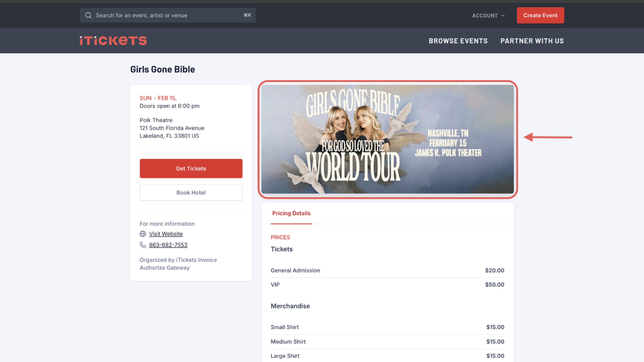This screenshot has height=362, width=644.
Task: Click Organized by iTickets Invoice text
Action: pos(178,264)
